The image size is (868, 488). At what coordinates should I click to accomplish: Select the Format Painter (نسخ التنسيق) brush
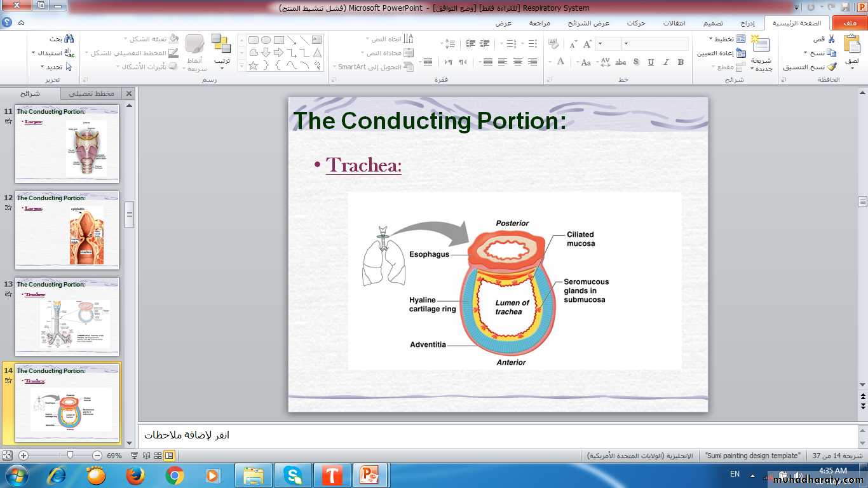(x=831, y=67)
